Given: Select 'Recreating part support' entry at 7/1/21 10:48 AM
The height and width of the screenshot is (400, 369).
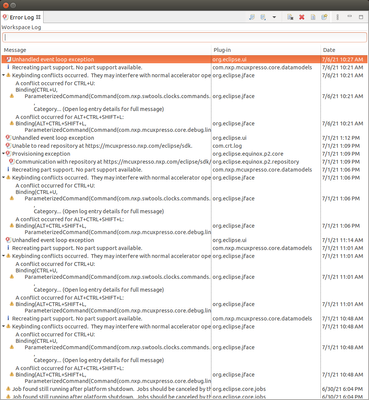Looking at the screenshot, I should (184, 318).
